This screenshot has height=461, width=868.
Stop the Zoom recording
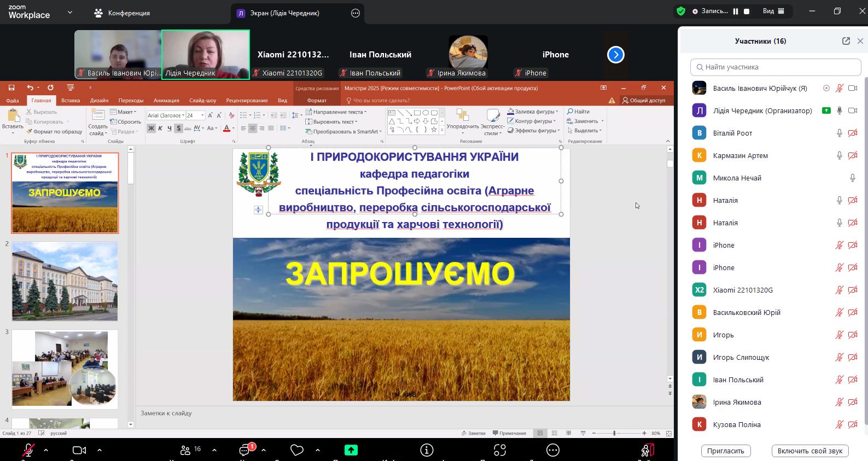(x=747, y=11)
